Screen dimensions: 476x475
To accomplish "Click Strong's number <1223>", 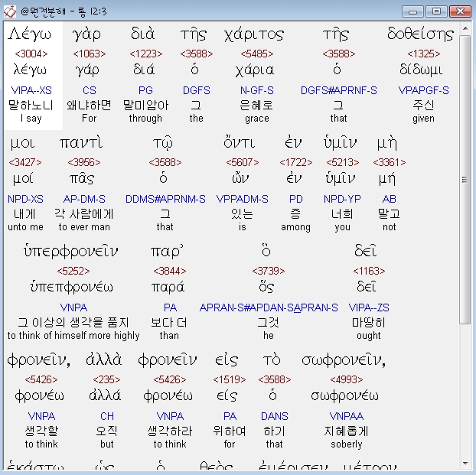I will (145, 54).
